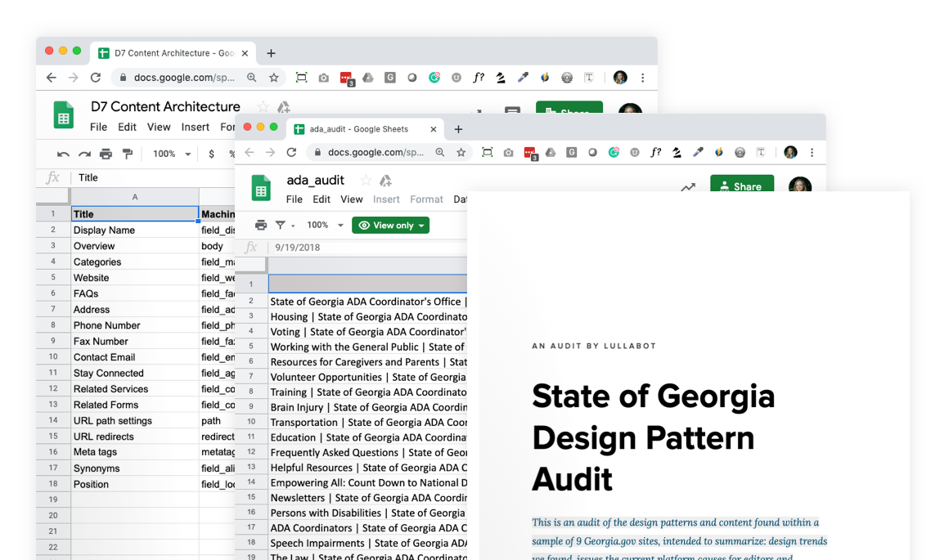Click the insights chart icon beside Share

688,186
